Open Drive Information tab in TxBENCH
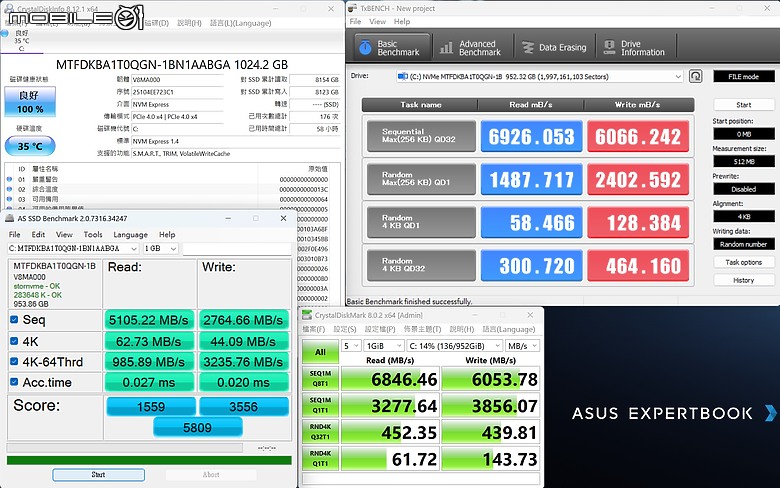This screenshot has width=780, height=488. click(636, 47)
